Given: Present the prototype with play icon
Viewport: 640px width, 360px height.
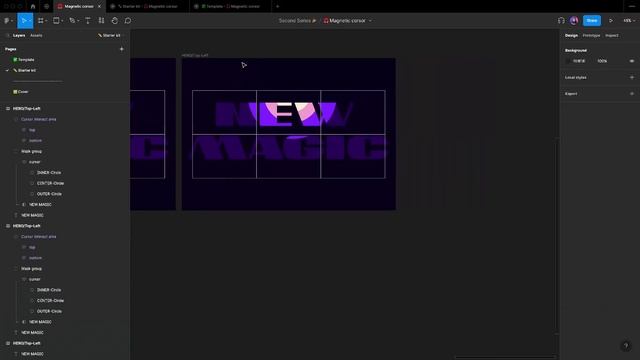Looking at the screenshot, I should pyautogui.click(x=611, y=20).
